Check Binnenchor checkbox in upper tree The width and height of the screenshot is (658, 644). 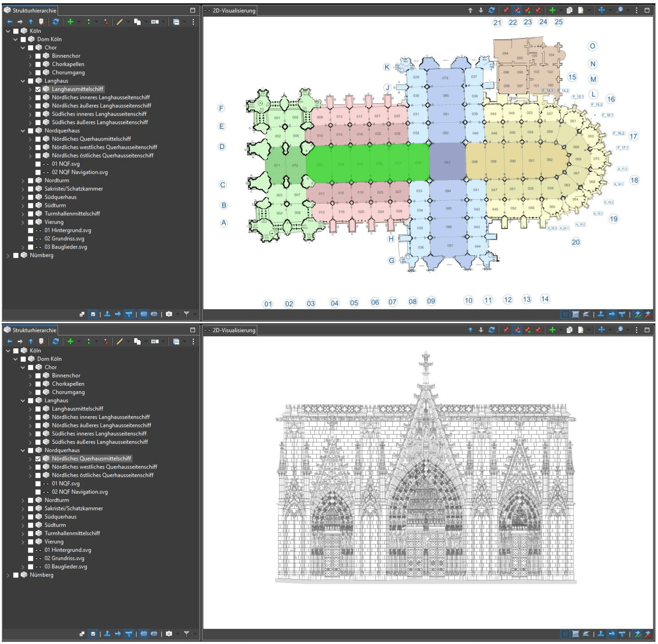(38, 56)
